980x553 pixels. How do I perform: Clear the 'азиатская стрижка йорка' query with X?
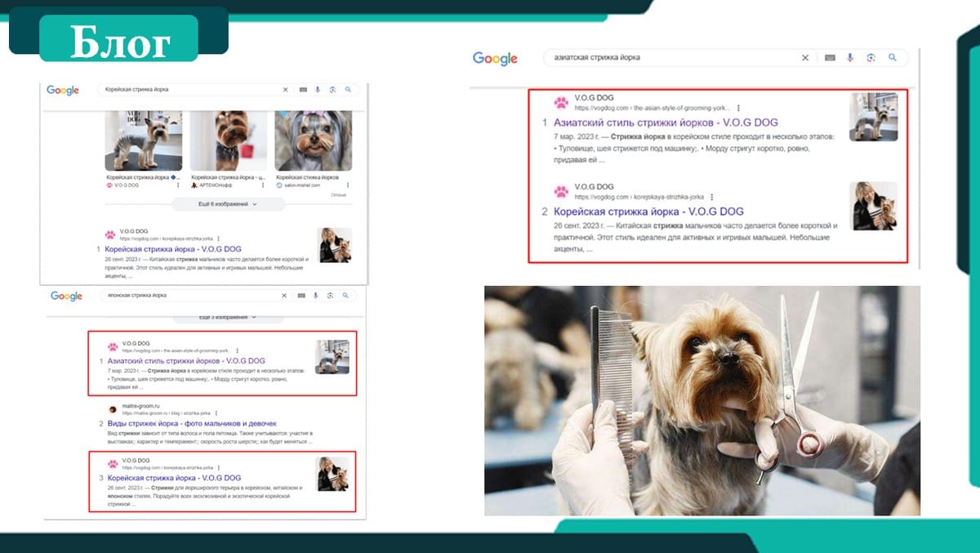[x=805, y=58]
